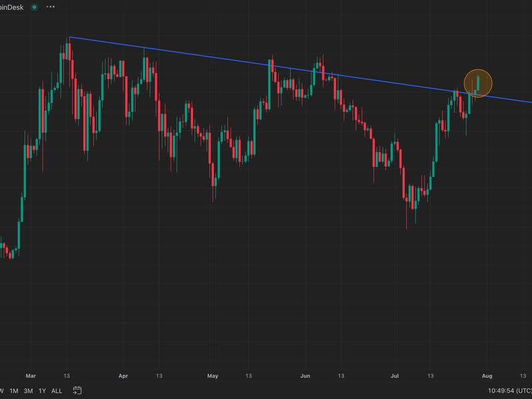Open the go-to-date calendar icon
532x399 pixels.
[x=77, y=390]
